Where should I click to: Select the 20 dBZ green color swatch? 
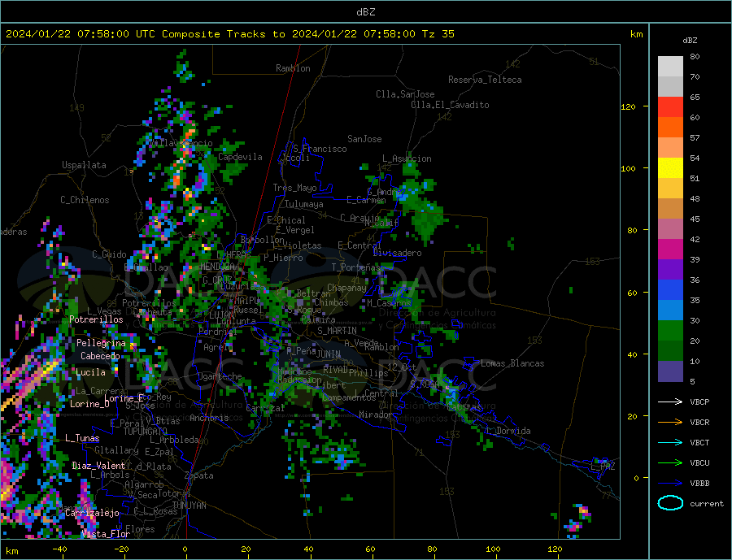(x=670, y=351)
